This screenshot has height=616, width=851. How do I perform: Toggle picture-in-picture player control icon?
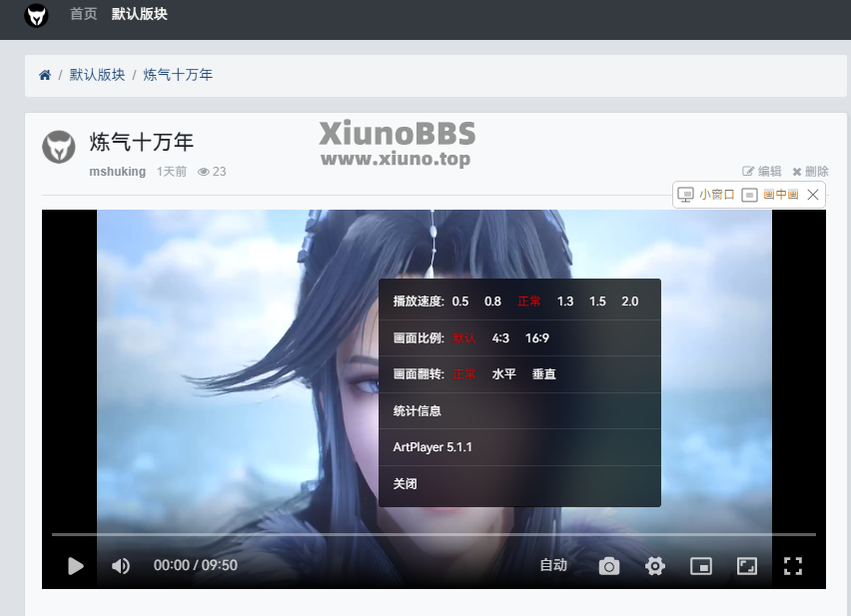pyautogui.click(x=701, y=566)
